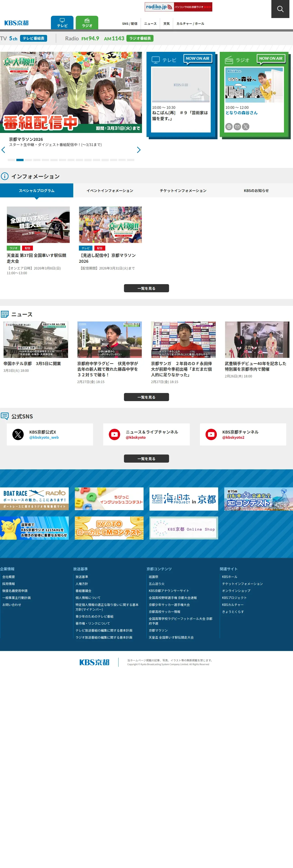Viewport: 293px width, 868px height.
Task: Open 全国車いす駅伝競走大会 program card
Action: coord(38,241)
